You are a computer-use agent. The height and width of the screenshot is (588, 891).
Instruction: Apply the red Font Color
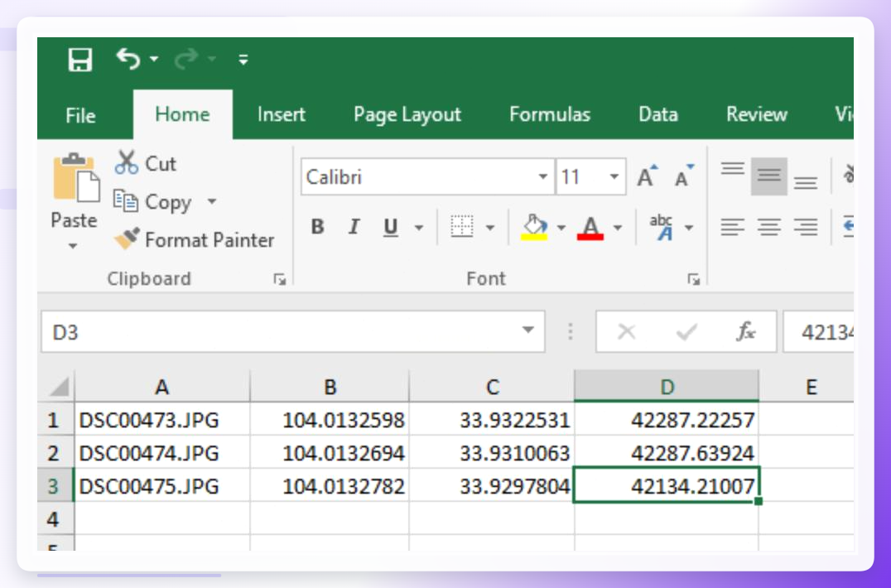pyautogui.click(x=590, y=227)
